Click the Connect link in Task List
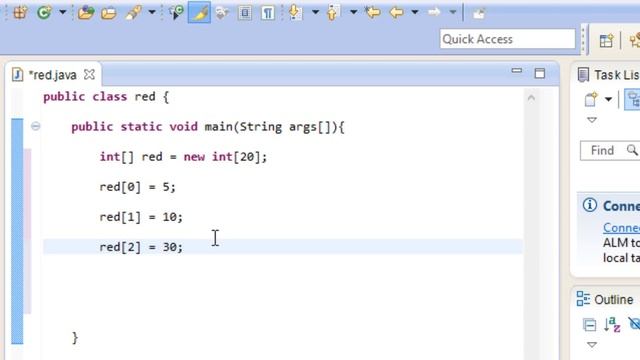 pyautogui.click(x=621, y=228)
